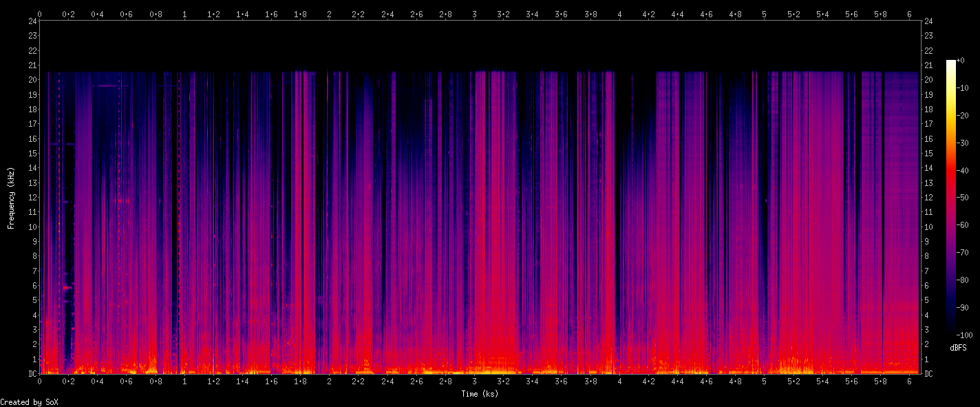Click the 0 label on top time axis
Image resolution: width=980 pixels, height=407 pixels.
[x=40, y=13]
